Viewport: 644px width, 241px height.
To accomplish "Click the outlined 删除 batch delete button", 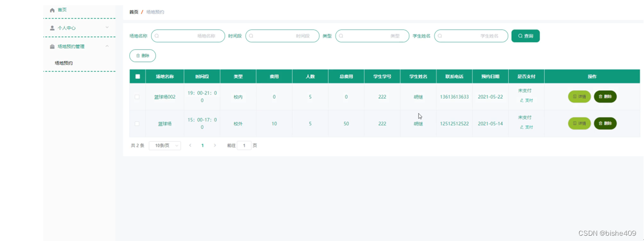I will pyautogui.click(x=143, y=55).
